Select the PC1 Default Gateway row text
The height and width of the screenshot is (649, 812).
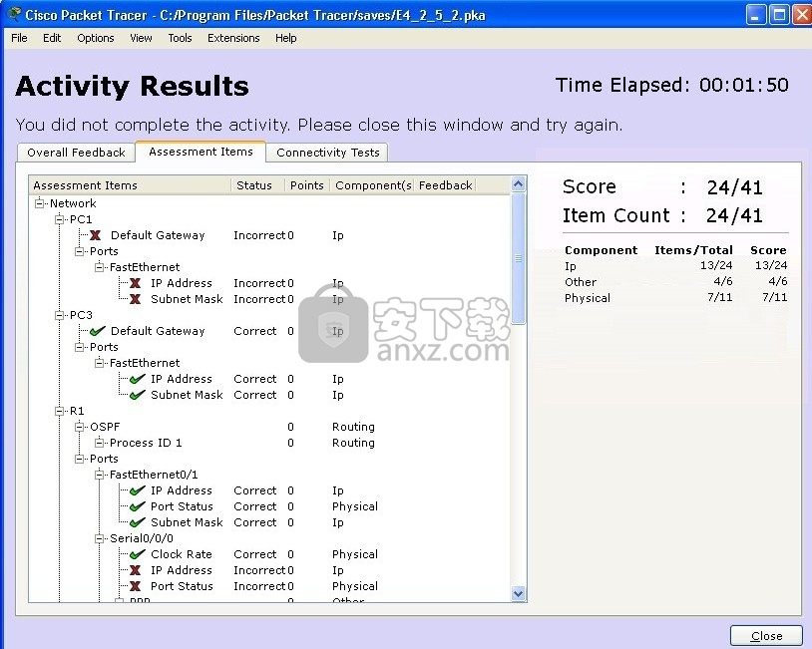click(158, 235)
